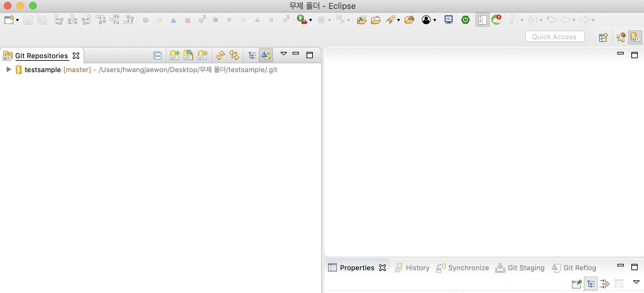644x293 pixels.
Task: Toggle link with selection in Git Repositories
Action: [234, 55]
